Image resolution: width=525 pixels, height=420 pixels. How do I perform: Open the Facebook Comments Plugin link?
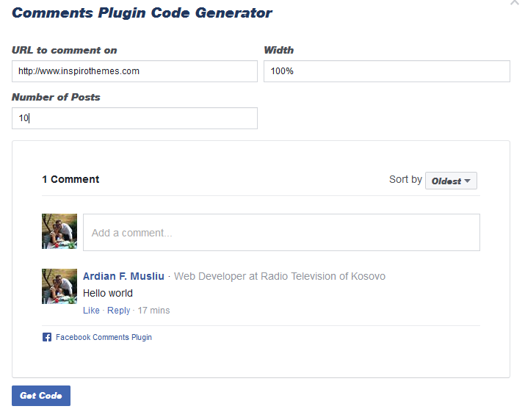[104, 338]
